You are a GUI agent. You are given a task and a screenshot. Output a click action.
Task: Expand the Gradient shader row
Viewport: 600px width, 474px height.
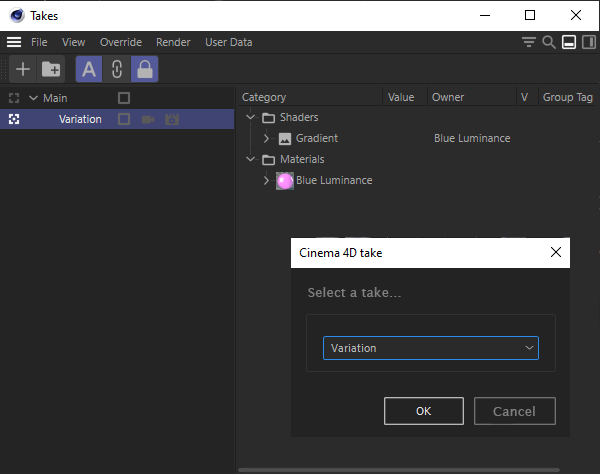pyautogui.click(x=266, y=138)
